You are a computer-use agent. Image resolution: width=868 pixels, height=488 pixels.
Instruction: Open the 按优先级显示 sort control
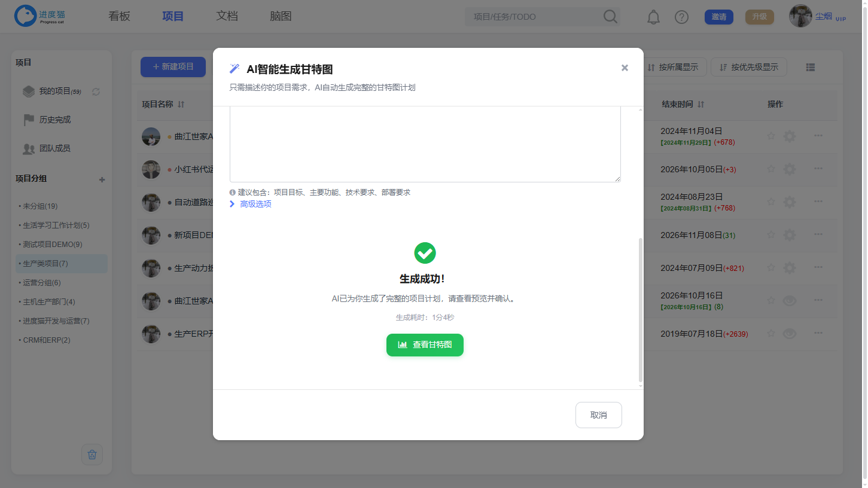749,67
